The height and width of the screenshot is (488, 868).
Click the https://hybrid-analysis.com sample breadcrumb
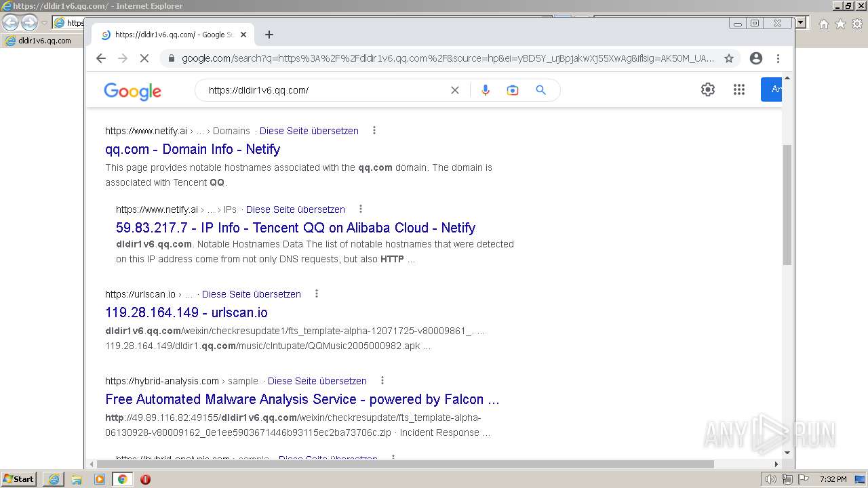click(x=182, y=381)
